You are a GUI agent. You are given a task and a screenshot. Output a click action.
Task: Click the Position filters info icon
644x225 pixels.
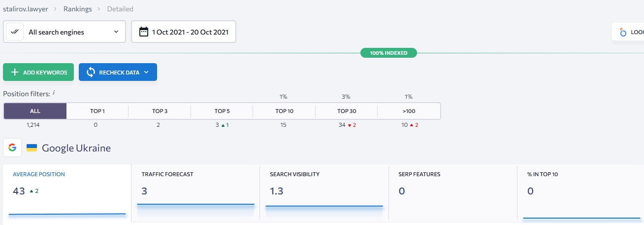tap(54, 92)
